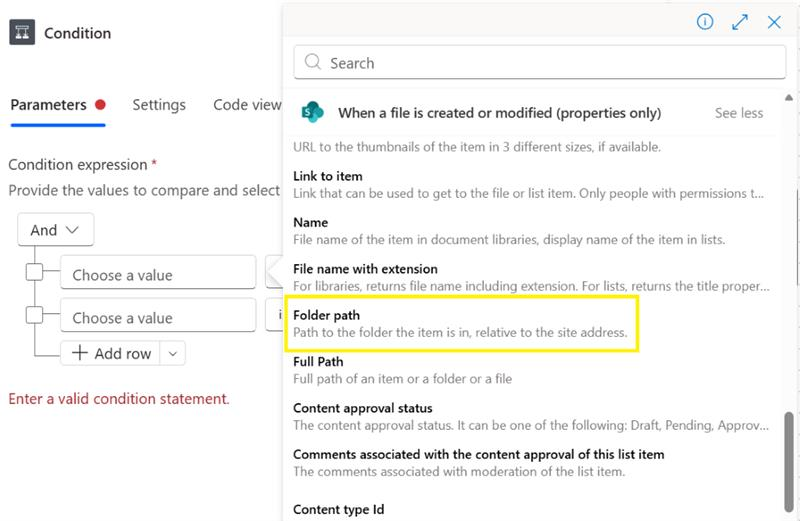Click the SharePoint trigger icon
The image size is (800, 521).
coord(312,112)
